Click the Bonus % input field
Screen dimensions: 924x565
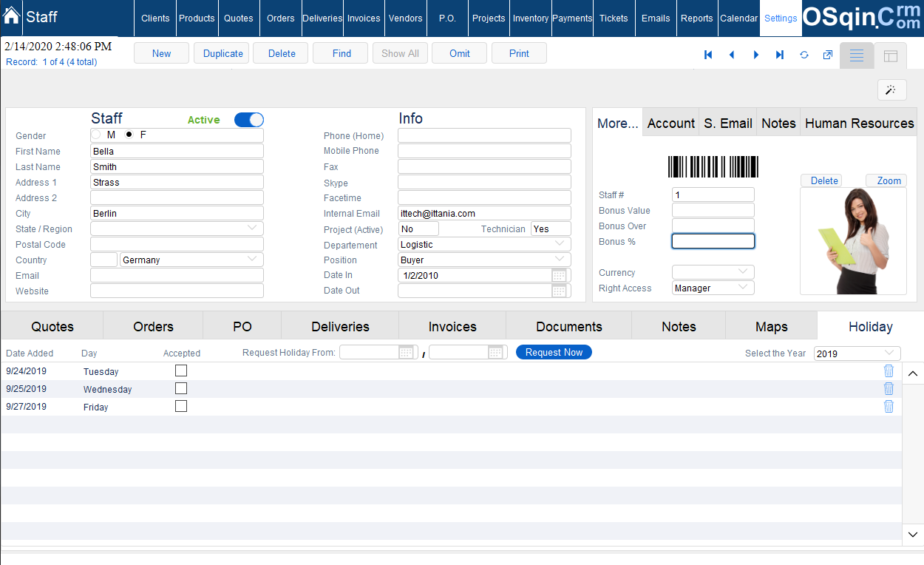click(713, 241)
